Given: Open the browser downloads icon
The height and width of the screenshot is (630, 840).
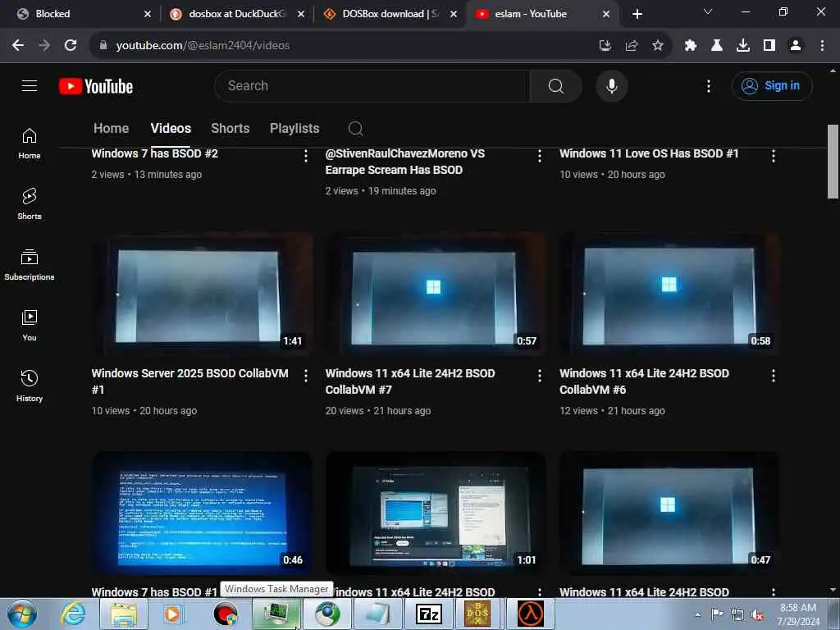Looking at the screenshot, I should pyautogui.click(x=743, y=46).
